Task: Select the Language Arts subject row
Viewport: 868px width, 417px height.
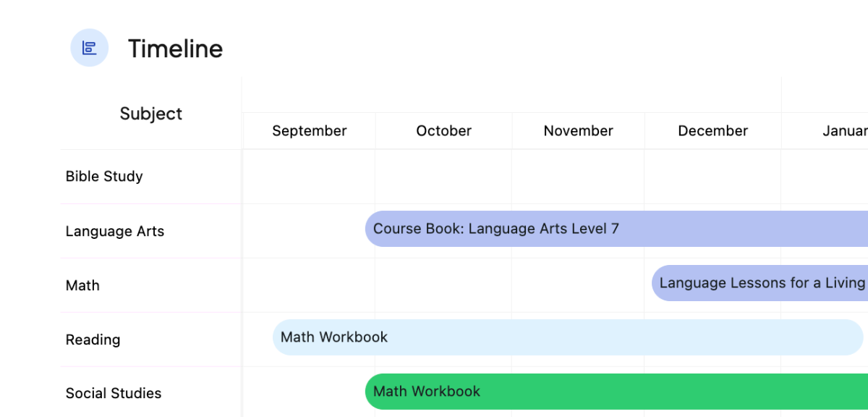Action: (x=115, y=232)
